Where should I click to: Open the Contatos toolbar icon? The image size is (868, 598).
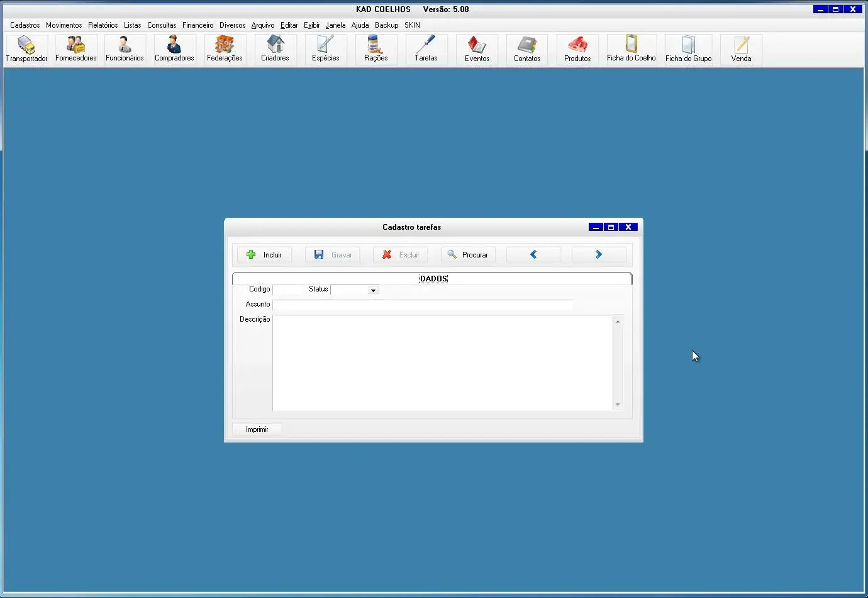527,50
